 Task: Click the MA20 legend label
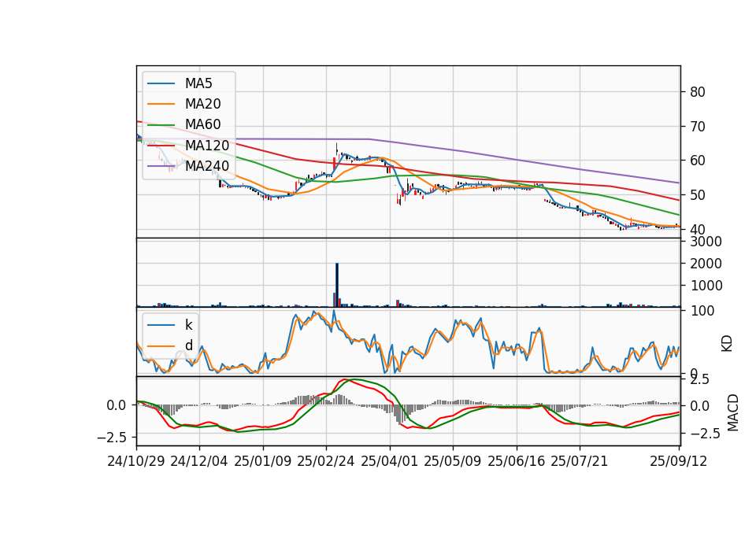(202, 104)
